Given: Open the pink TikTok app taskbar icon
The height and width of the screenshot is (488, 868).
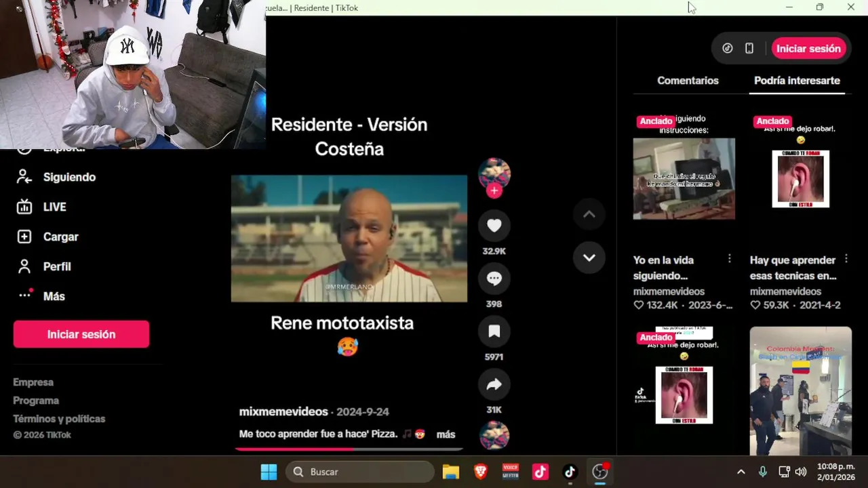Looking at the screenshot, I should 540,472.
